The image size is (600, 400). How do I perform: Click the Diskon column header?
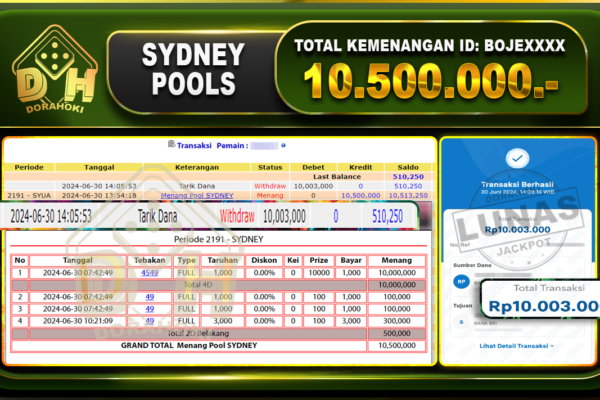[x=264, y=260]
